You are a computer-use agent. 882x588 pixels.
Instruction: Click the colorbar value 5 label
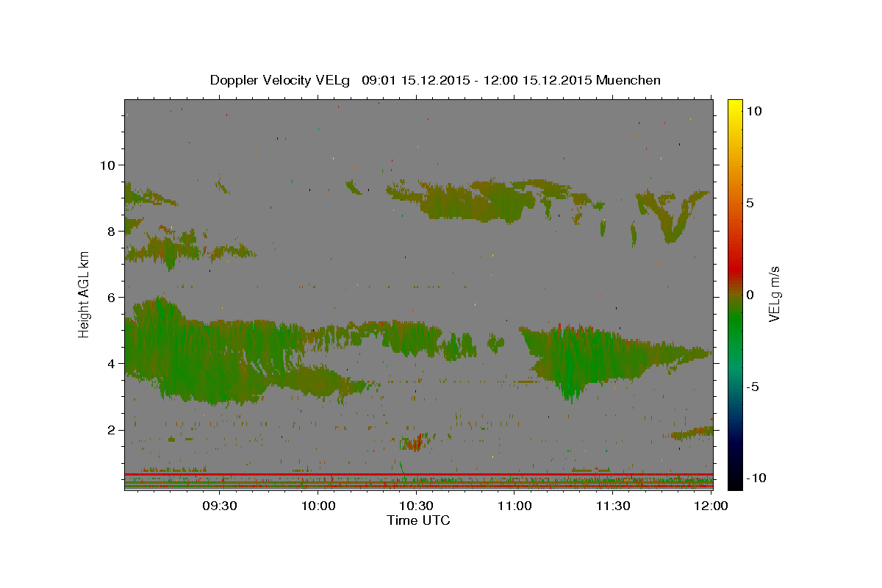[750, 203]
